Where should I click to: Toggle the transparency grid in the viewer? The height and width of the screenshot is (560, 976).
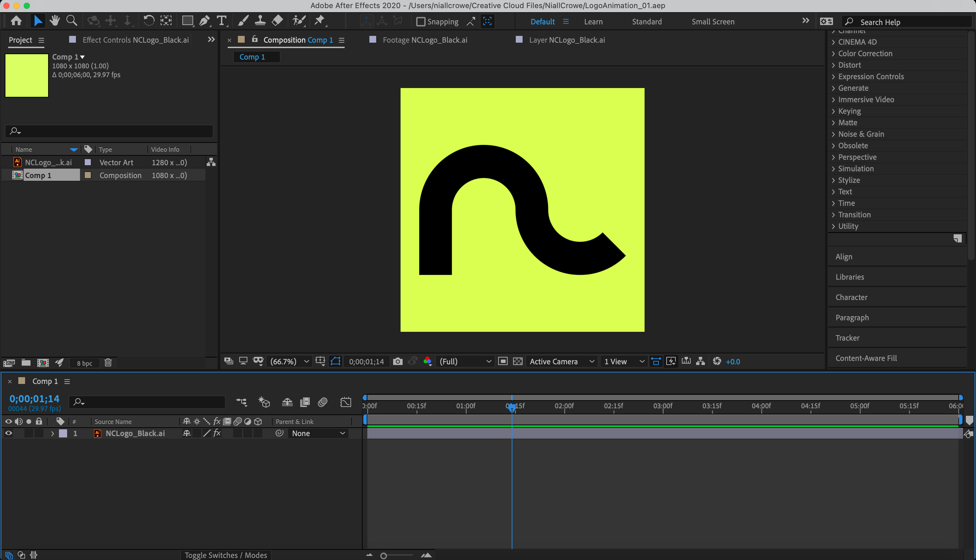coord(517,361)
